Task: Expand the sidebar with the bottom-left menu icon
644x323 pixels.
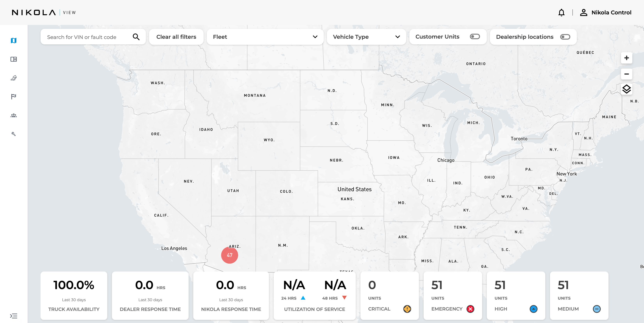Action: coord(14,316)
